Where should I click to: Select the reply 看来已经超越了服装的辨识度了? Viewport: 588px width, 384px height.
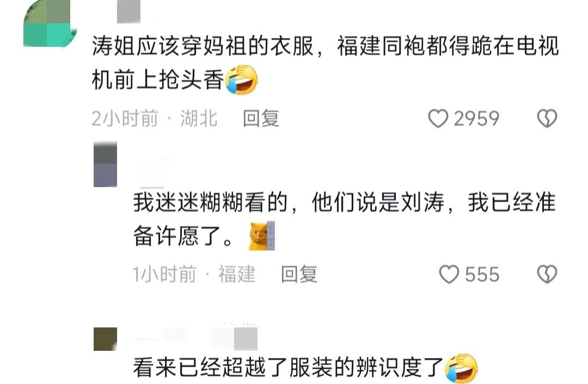(289, 367)
